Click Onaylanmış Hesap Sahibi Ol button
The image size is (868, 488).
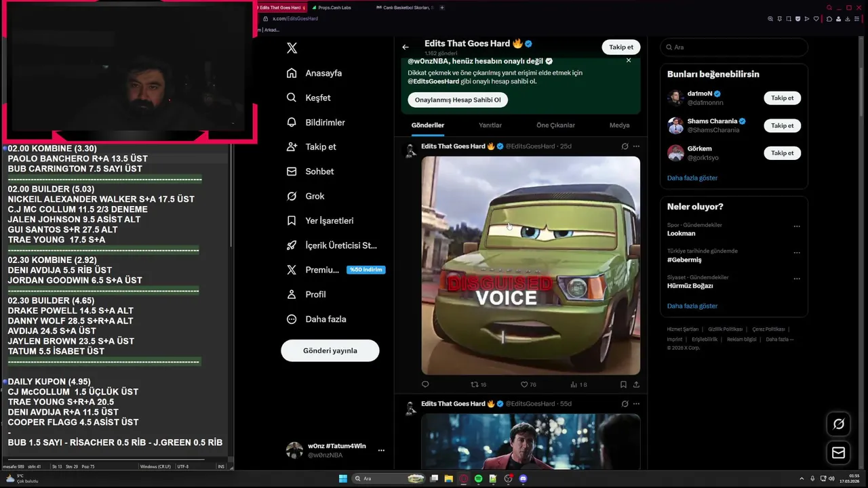point(458,100)
